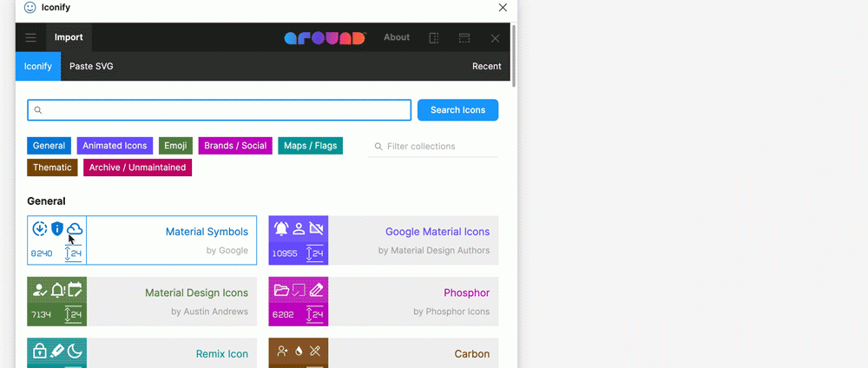Image resolution: width=868 pixels, height=368 pixels.
Task: Select the Iconify sub-tab
Action: click(x=38, y=67)
